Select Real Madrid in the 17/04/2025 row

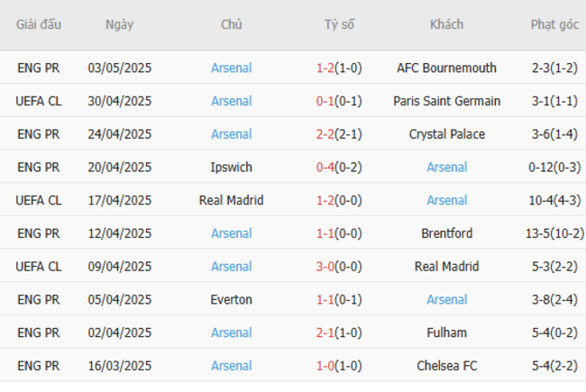click(232, 200)
